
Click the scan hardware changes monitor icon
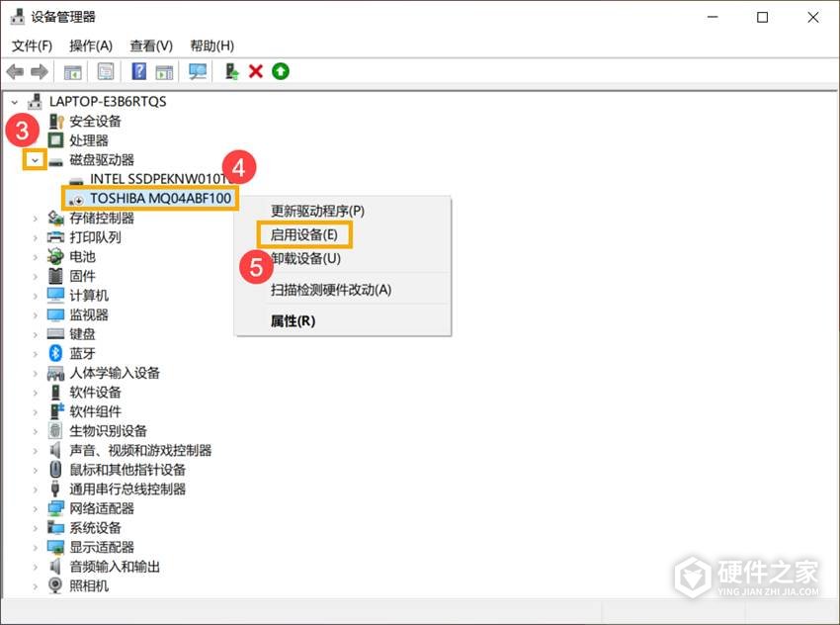click(198, 71)
